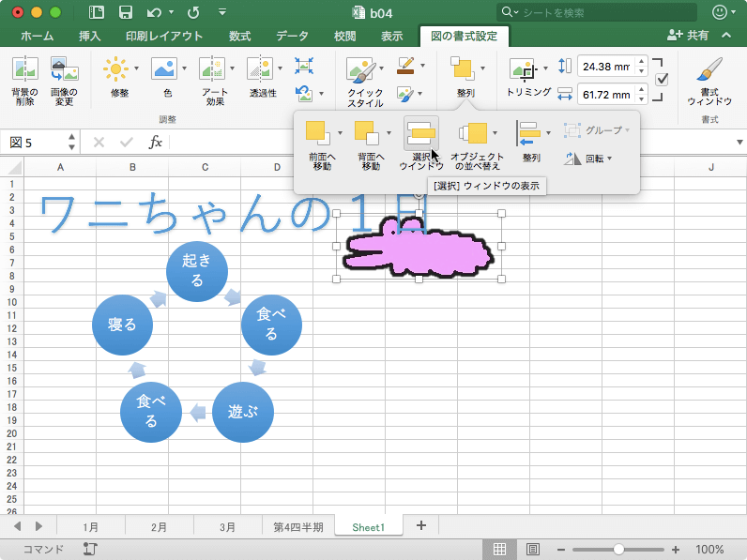Click the zoom slider handle

(618, 549)
